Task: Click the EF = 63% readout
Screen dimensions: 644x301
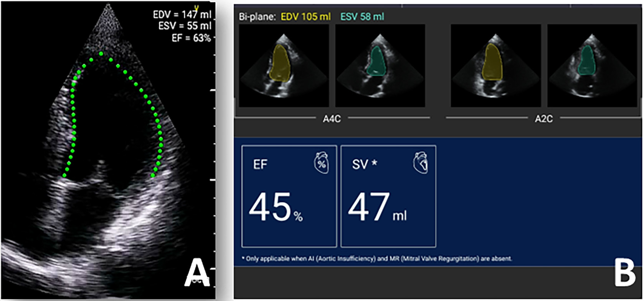Action: (191, 38)
